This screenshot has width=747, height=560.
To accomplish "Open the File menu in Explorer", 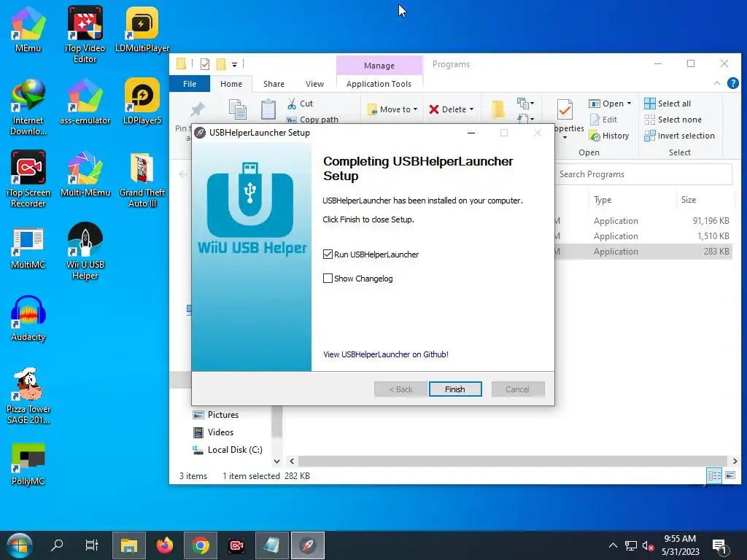I will point(190,84).
